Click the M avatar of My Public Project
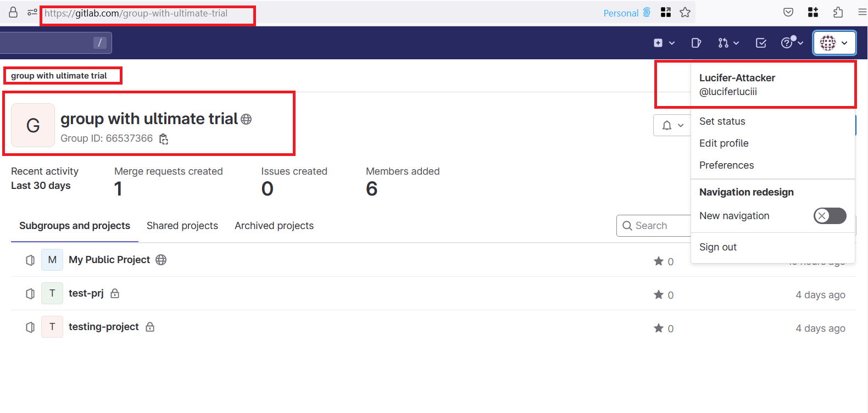The width and height of the screenshot is (868, 413). pos(52,260)
